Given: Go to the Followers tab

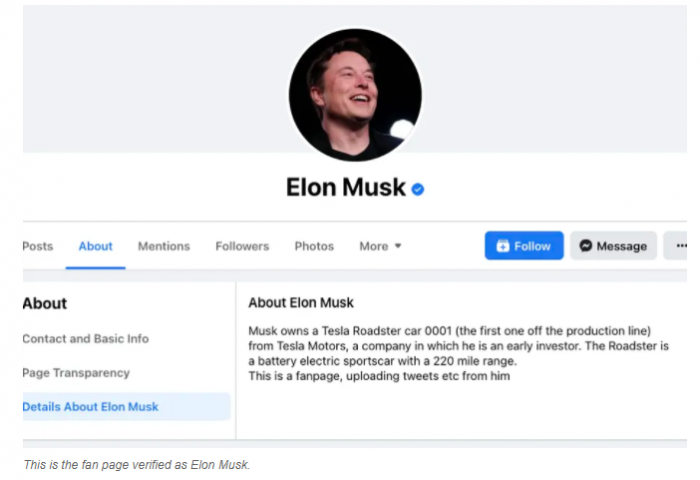Looking at the screenshot, I should [x=242, y=246].
